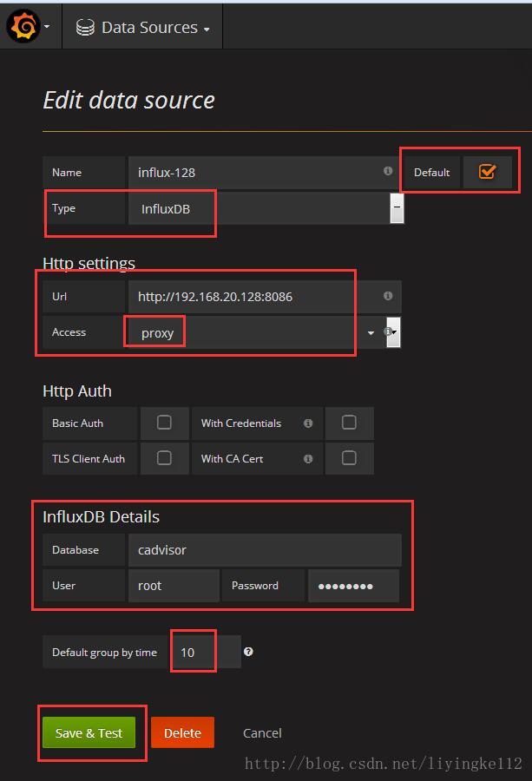Click the Delete button
Screen dimensions: 532x781
point(182,732)
